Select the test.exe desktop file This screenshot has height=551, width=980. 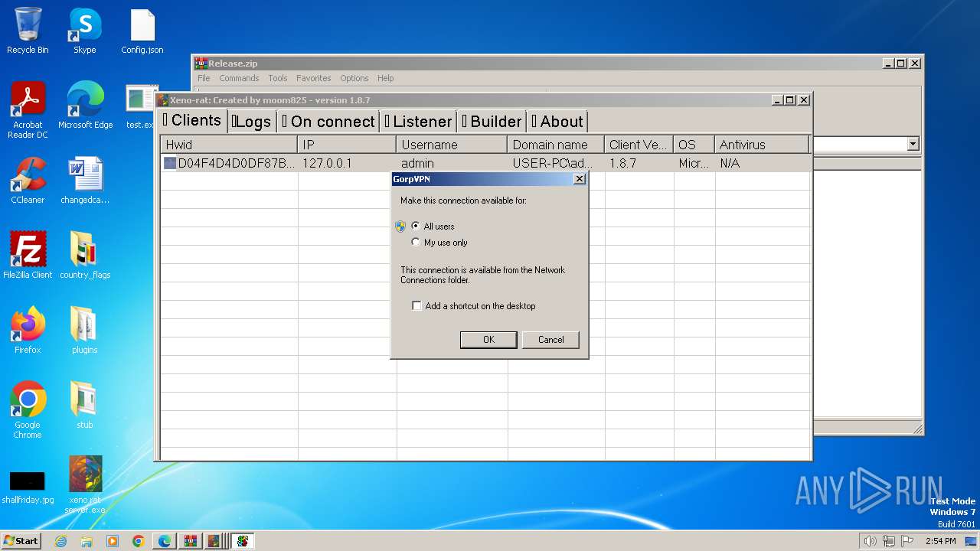tap(140, 106)
